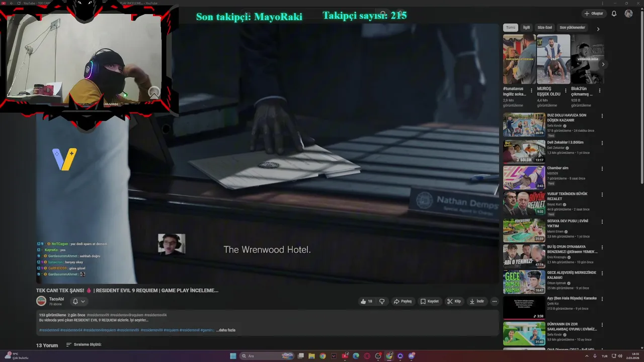Open the #tunatavus İngiliz soka... Short thumbnail
The image size is (644, 362).
519,59
